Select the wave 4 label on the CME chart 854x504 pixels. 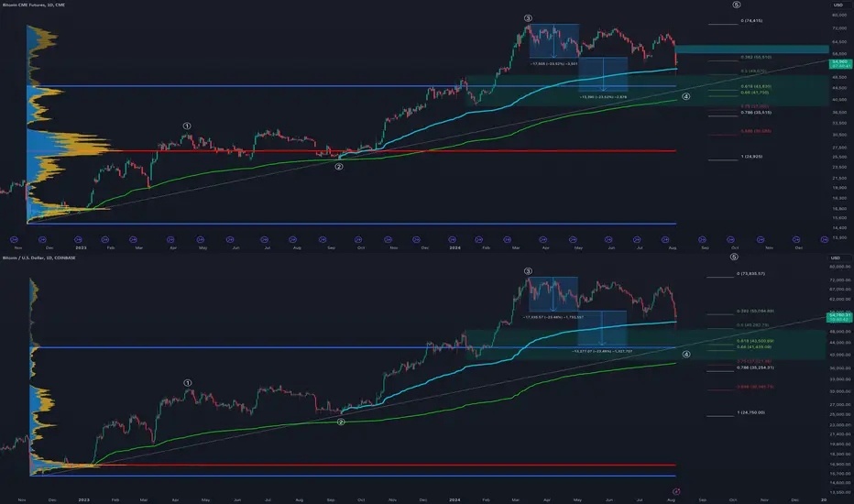point(686,96)
